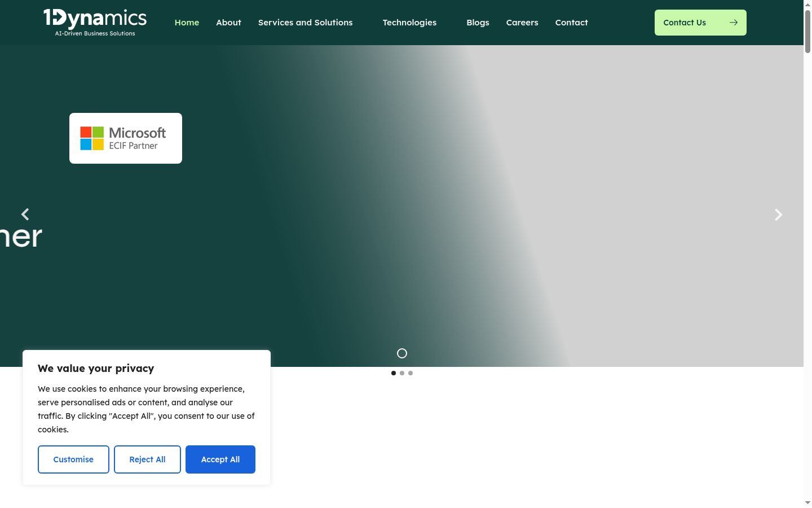812x508 pixels.
Task: Click the circle indicator at slide bottom
Action: pos(402,353)
